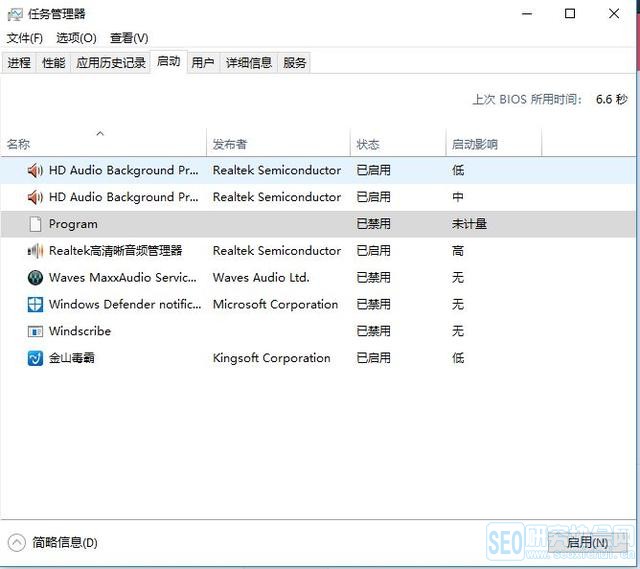Click the Waves Audio Ltd. publisher cell

click(x=261, y=278)
